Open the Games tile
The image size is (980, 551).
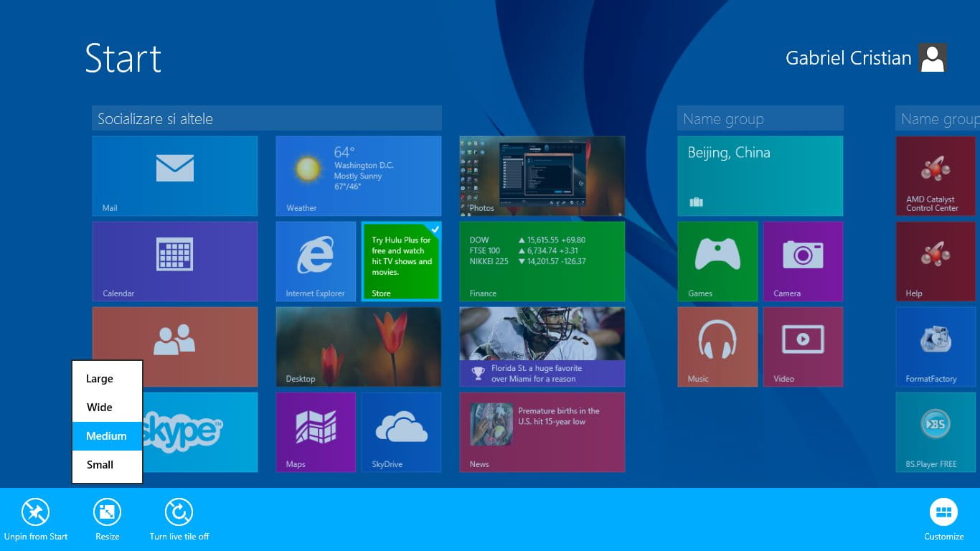717,261
